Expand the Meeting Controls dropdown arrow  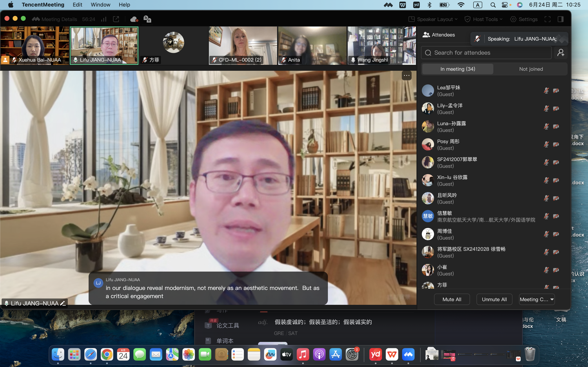click(x=552, y=299)
